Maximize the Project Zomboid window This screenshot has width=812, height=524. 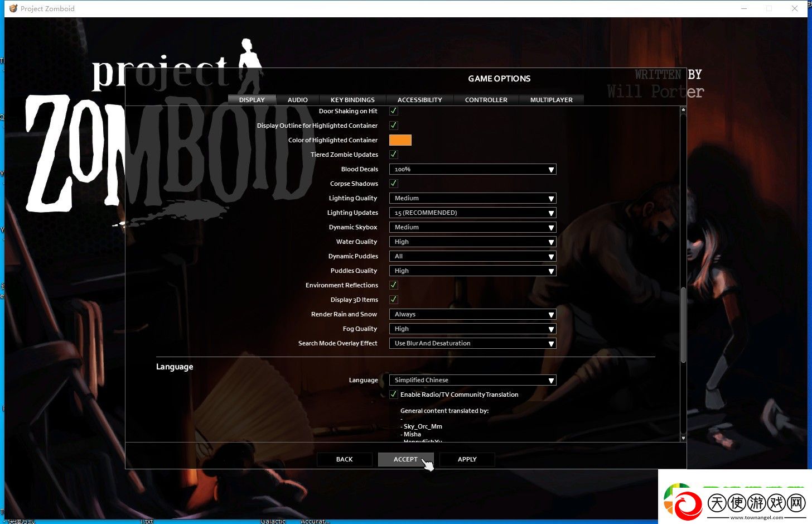pos(769,8)
